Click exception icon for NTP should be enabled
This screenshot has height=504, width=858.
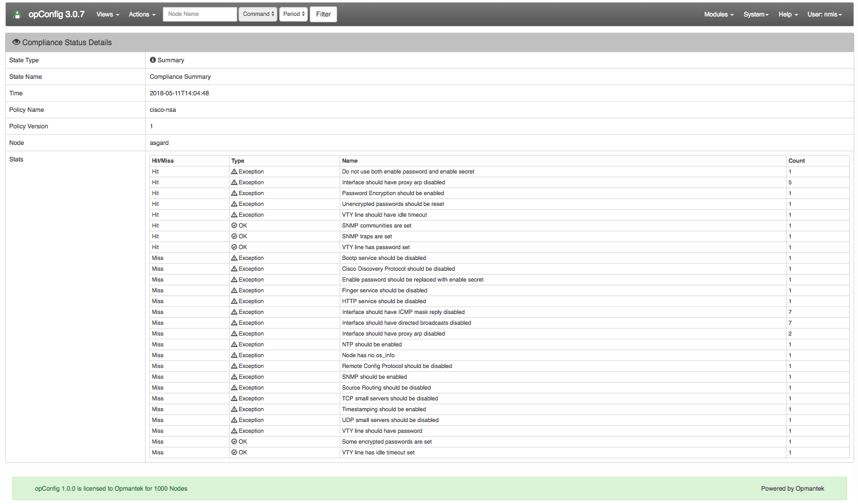pyautogui.click(x=234, y=344)
